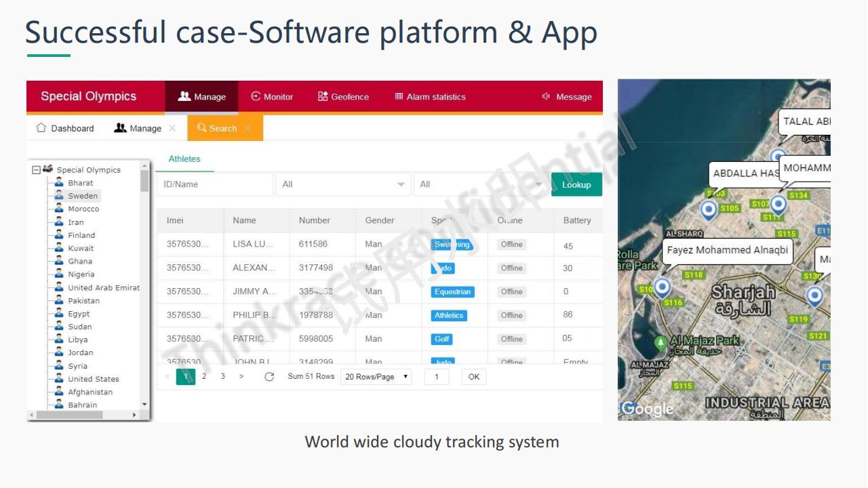Select the Athletes tab
The width and height of the screenshot is (868, 488).
[184, 159]
